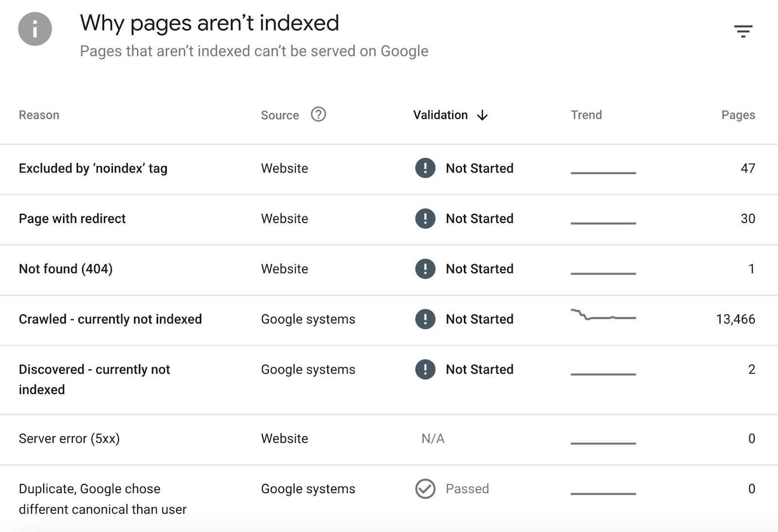
Task: Sort rows by the Pages column header
Action: click(737, 115)
